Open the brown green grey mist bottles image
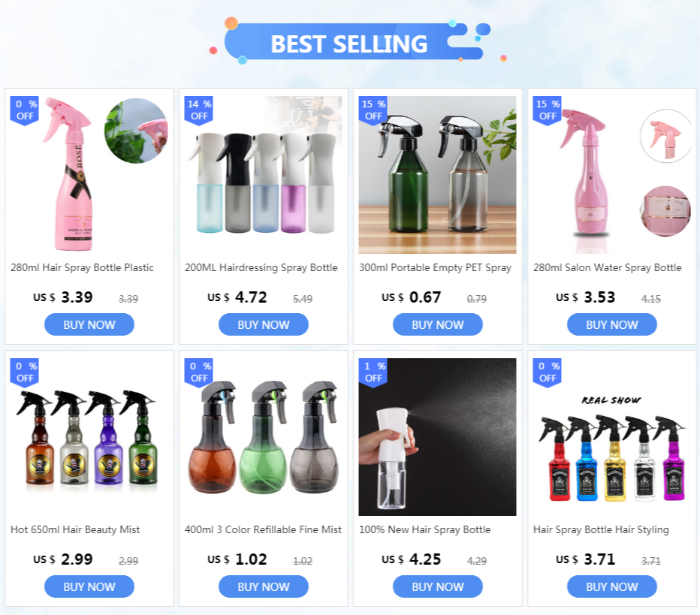The height and width of the screenshot is (615, 700). [x=264, y=437]
